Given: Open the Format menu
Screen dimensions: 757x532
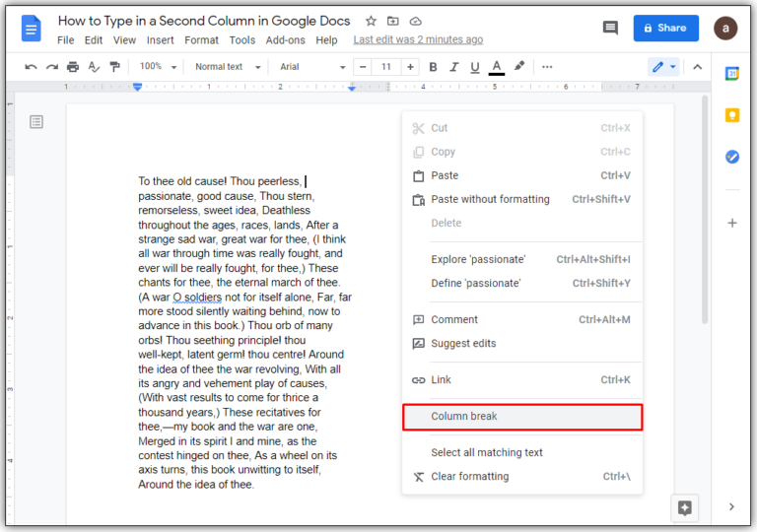Looking at the screenshot, I should point(201,40).
